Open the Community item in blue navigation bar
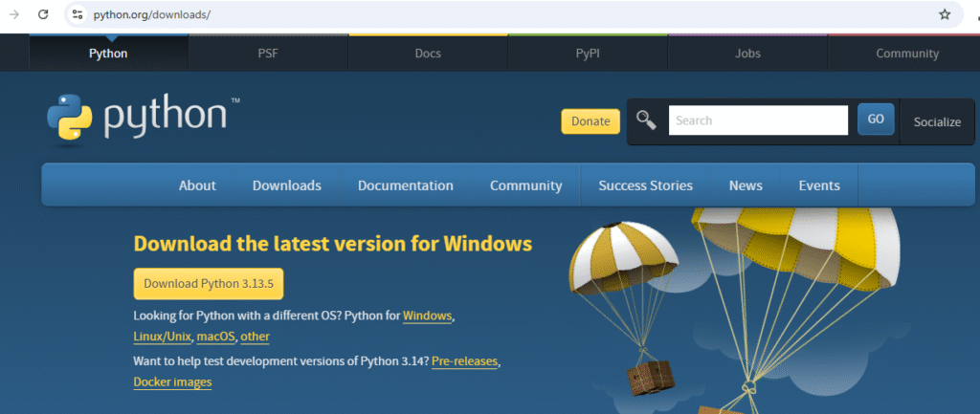980x414 pixels. point(526,185)
